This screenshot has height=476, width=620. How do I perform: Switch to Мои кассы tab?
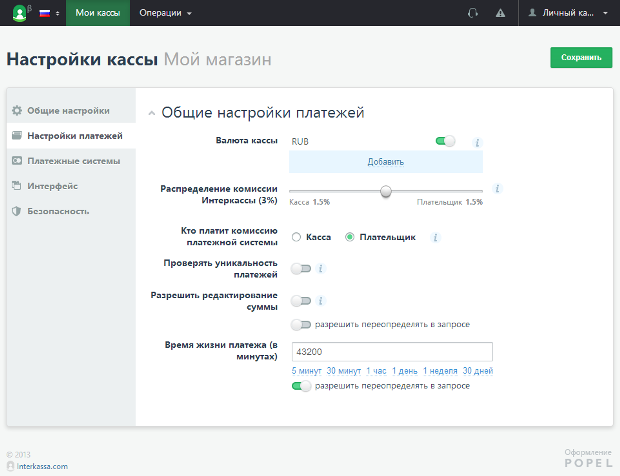coord(98,13)
